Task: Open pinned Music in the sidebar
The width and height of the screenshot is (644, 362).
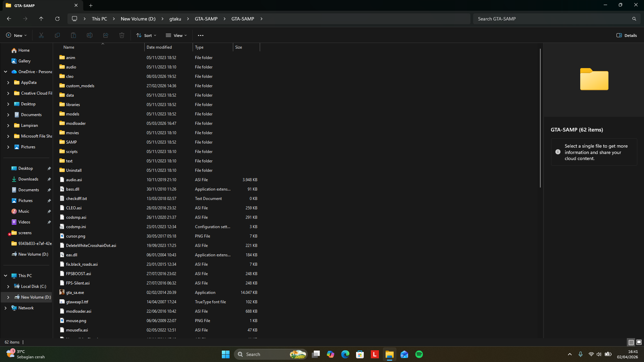Action: (x=23, y=211)
